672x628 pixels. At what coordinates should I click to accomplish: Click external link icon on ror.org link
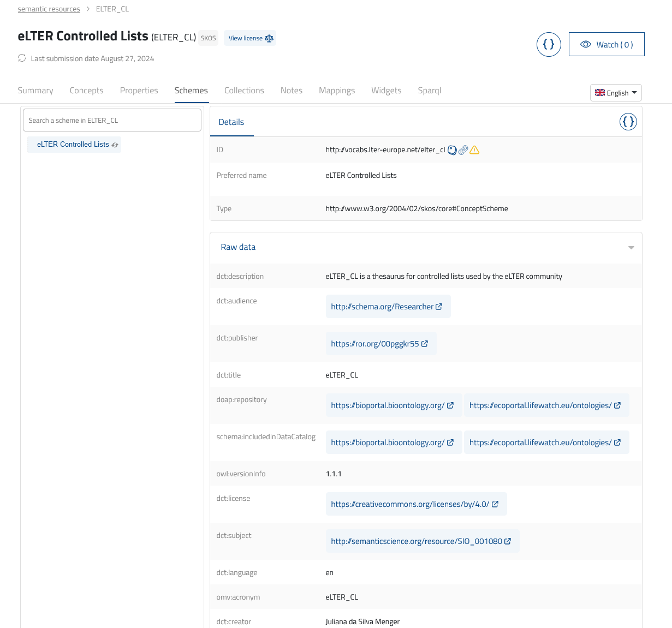point(425,344)
